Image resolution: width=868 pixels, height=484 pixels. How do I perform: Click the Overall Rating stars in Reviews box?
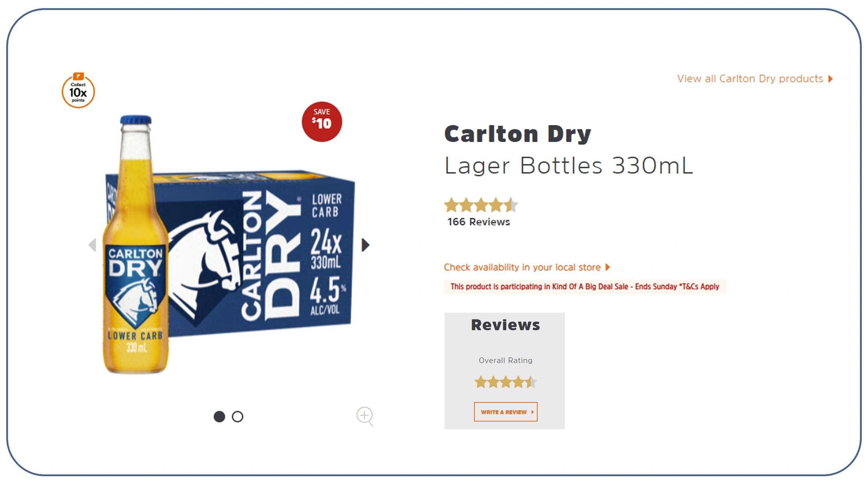(506, 382)
